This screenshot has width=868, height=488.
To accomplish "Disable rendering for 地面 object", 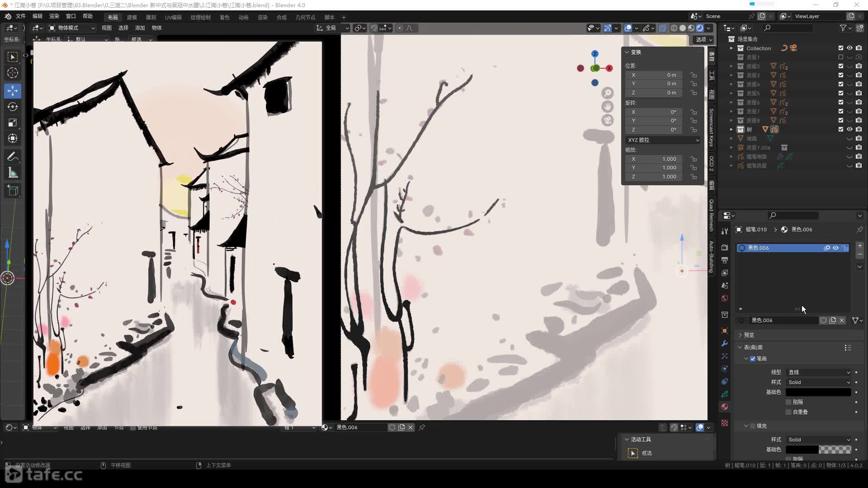I will pyautogui.click(x=859, y=138).
